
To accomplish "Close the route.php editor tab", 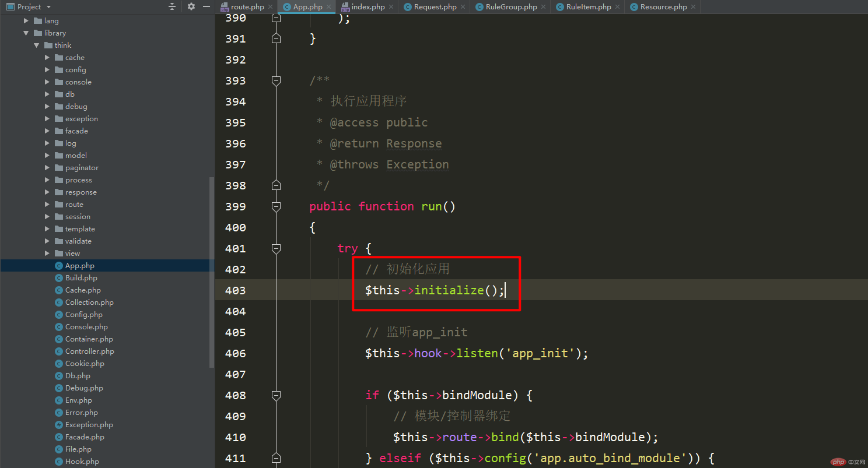I will (x=271, y=7).
